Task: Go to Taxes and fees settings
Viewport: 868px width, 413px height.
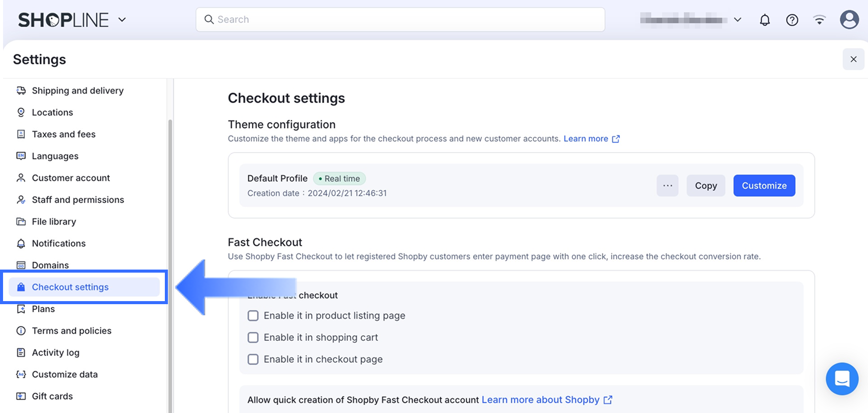Action: pos(64,134)
